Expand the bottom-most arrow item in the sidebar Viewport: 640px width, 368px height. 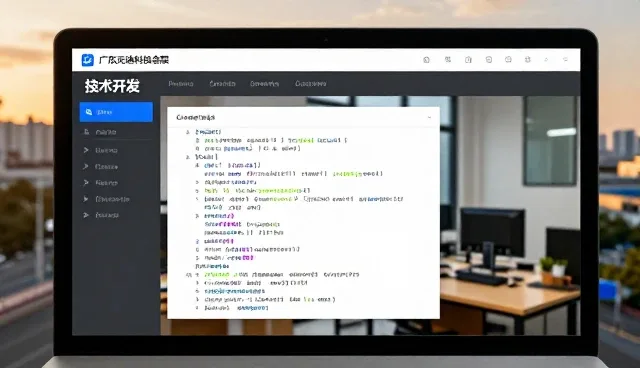coord(102,215)
